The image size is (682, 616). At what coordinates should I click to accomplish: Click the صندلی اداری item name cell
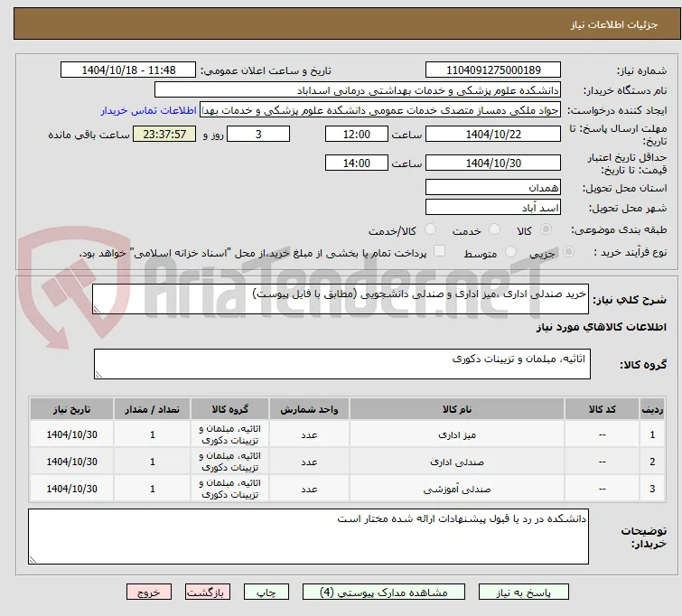457,462
